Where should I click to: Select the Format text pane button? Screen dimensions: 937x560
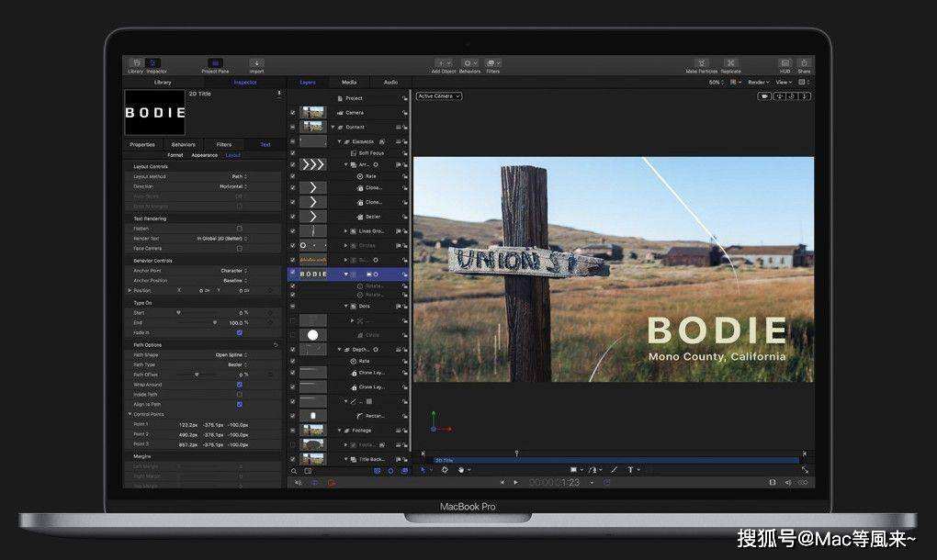[175, 155]
